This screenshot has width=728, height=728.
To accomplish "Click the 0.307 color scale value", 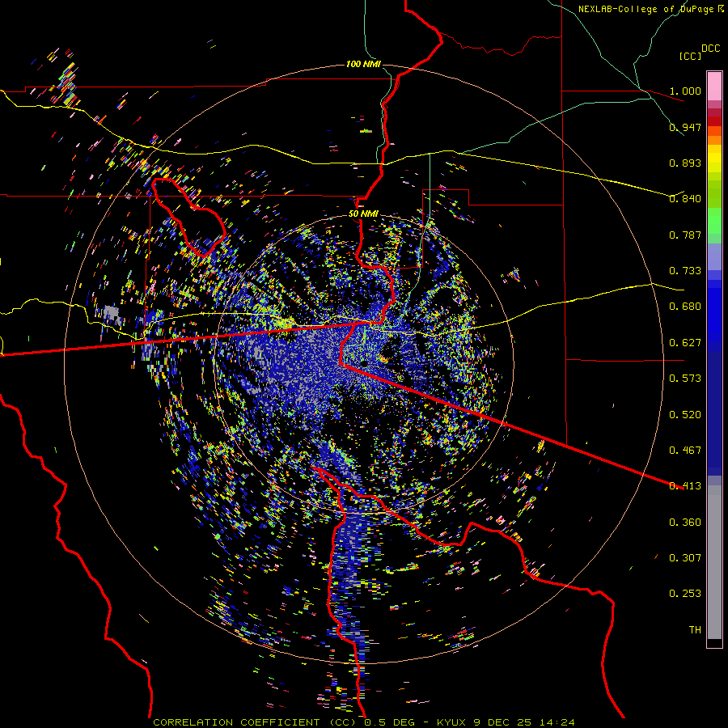I will [685, 558].
